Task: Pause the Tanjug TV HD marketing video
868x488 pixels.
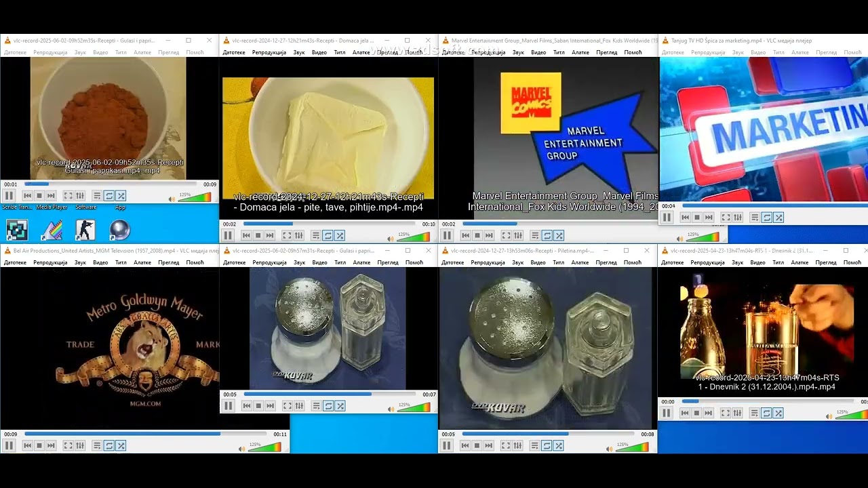Action: (x=667, y=218)
